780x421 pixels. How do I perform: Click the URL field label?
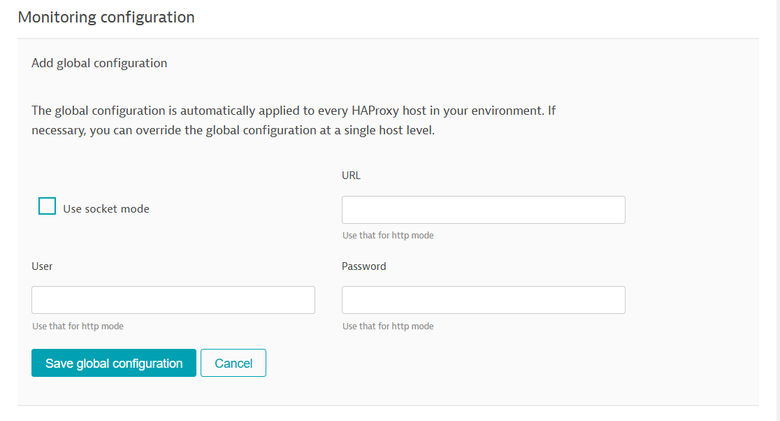coord(351,175)
